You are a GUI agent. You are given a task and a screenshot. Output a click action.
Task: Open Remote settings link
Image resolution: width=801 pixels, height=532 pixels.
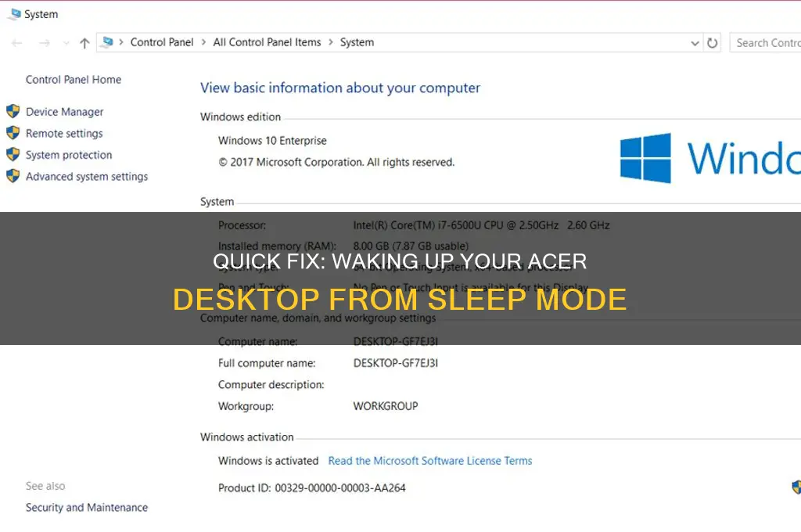64,133
